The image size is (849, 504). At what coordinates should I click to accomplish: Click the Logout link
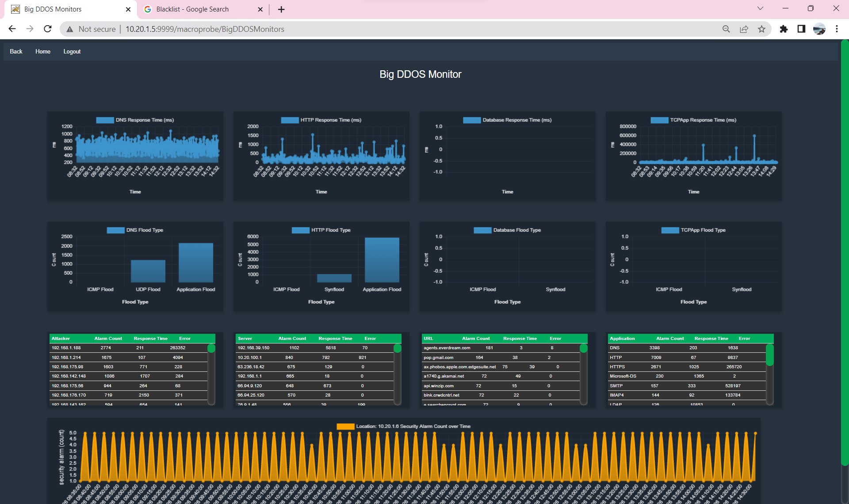coord(72,52)
